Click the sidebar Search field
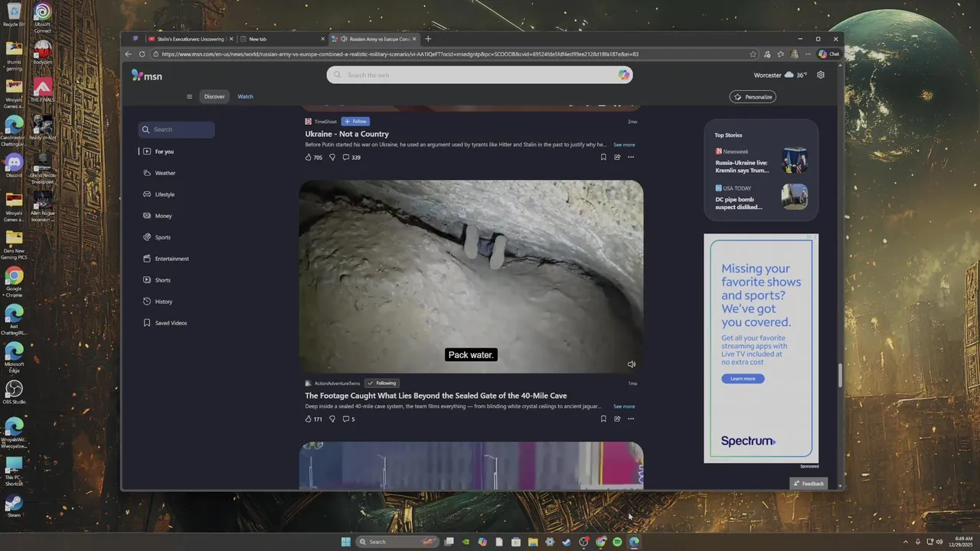 click(x=176, y=129)
